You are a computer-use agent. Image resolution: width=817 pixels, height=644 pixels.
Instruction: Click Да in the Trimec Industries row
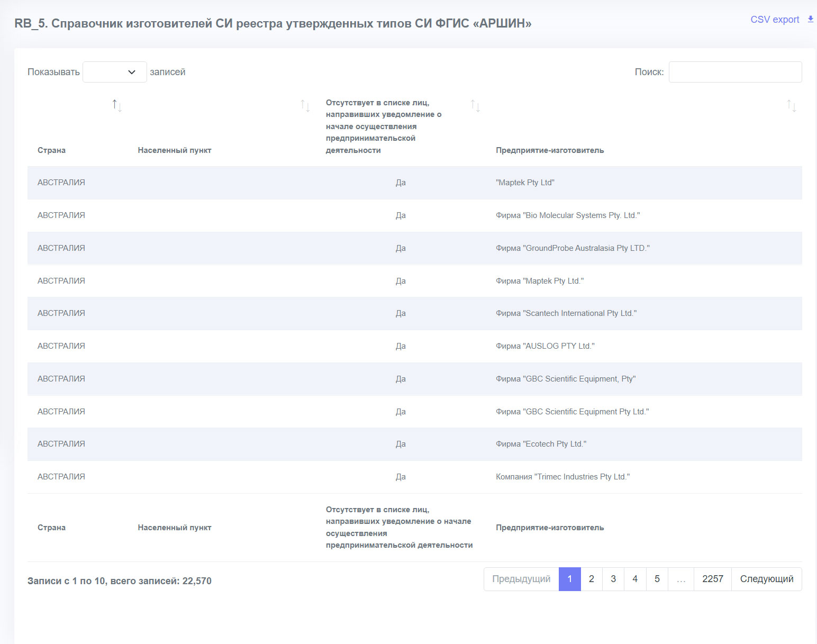(401, 477)
